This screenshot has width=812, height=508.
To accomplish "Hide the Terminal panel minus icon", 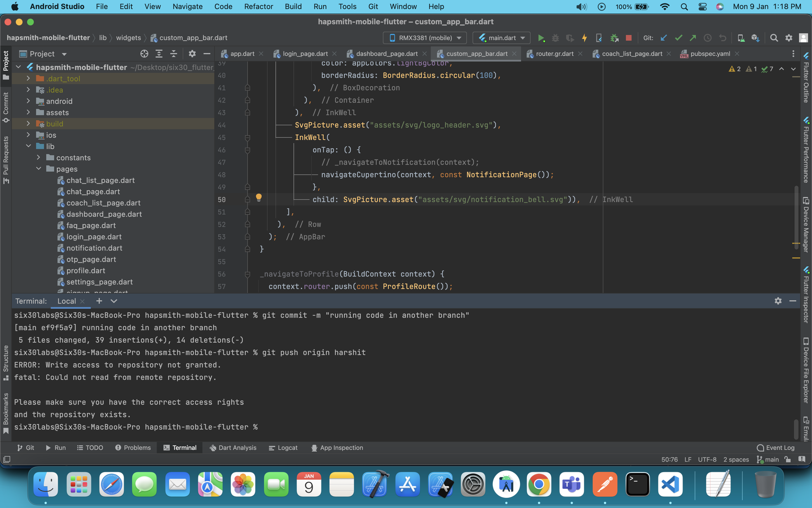I will click(793, 301).
